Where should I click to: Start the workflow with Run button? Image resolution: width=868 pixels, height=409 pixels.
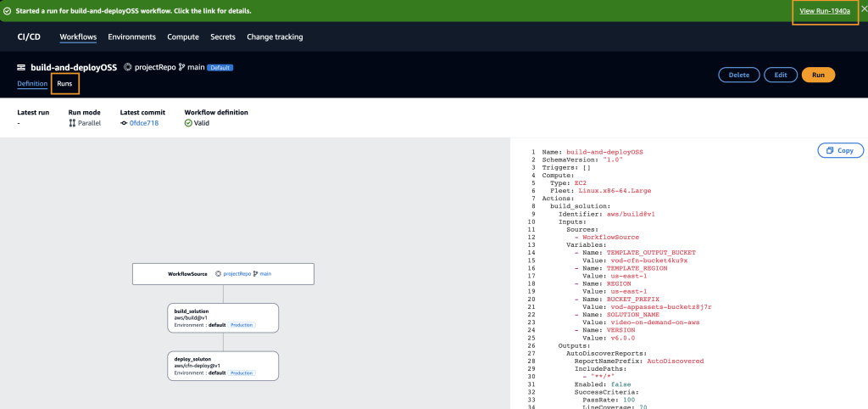coord(818,75)
